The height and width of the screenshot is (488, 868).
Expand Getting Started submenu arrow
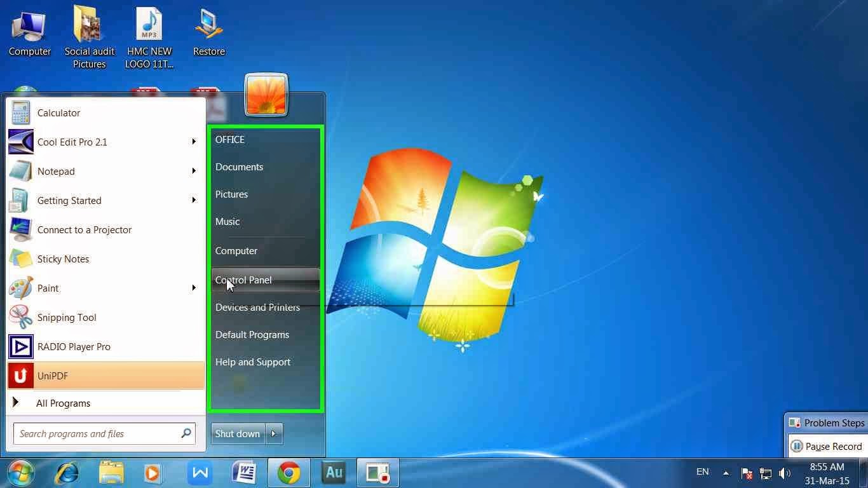point(194,200)
